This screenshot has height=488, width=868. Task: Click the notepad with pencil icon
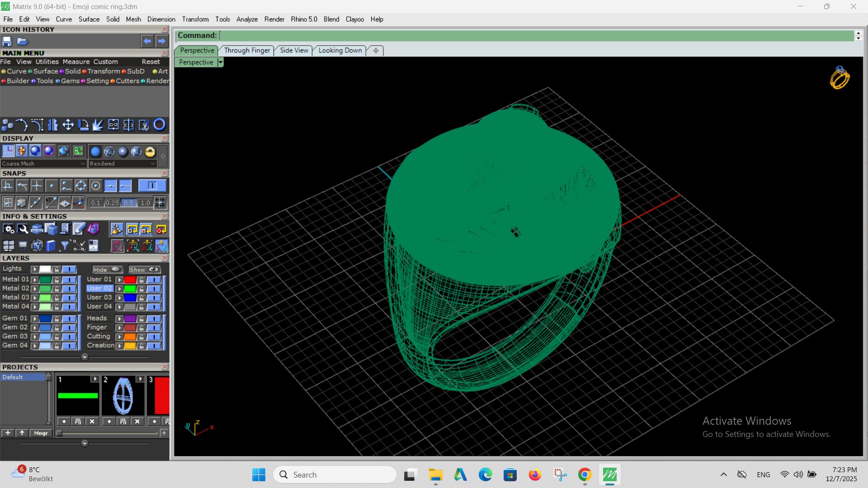click(79, 230)
